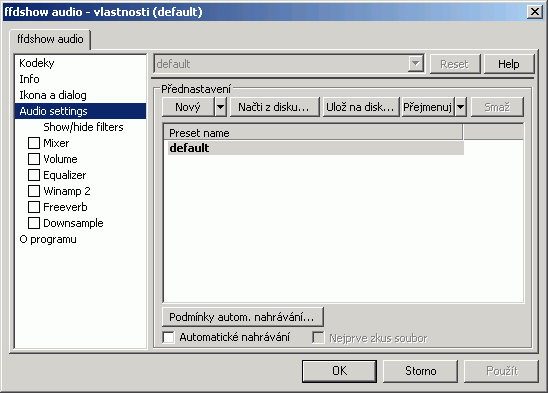The width and height of the screenshot is (548, 393).
Task: Enable the Volume filter checkbox
Action: tap(34, 159)
